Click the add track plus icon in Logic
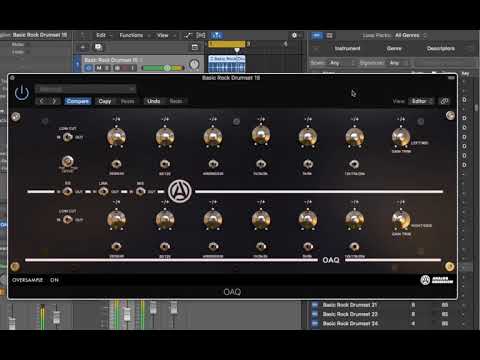 pos(83,47)
